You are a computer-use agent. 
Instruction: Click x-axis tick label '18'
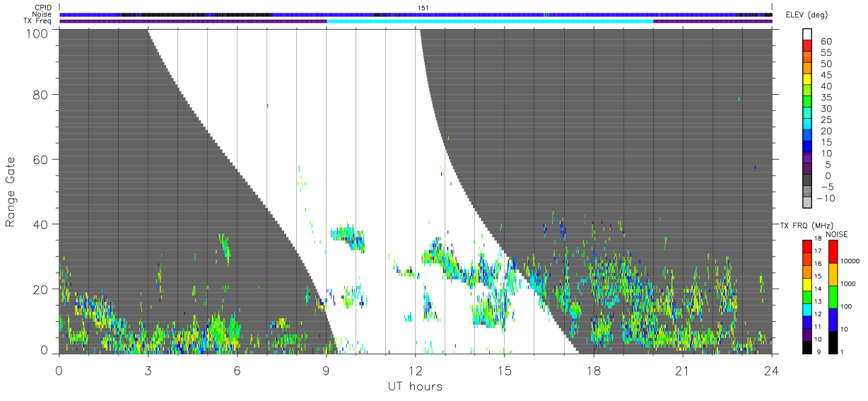click(x=594, y=371)
